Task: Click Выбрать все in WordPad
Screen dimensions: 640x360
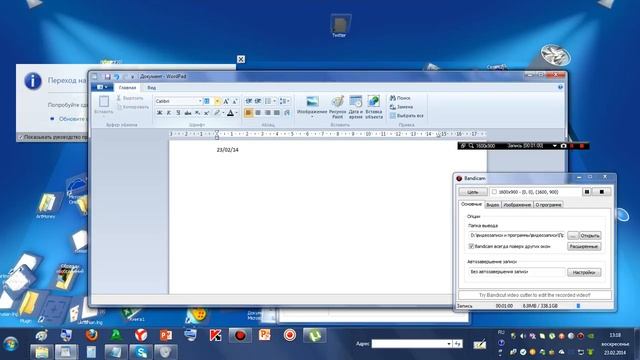Action: pos(407,116)
